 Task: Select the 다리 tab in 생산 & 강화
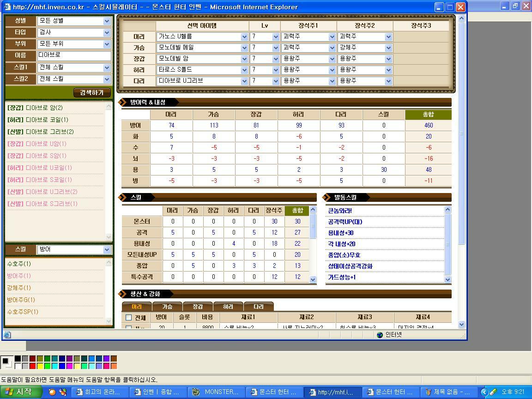[x=259, y=307]
